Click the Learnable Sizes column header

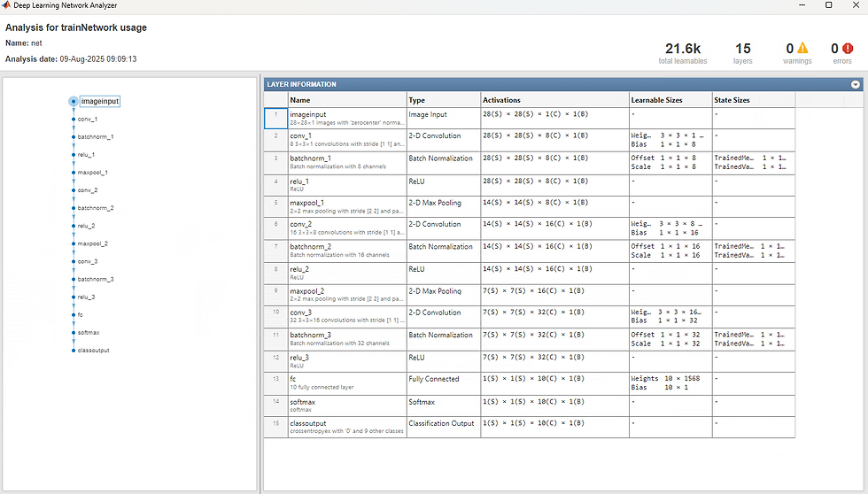pos(670,100)
